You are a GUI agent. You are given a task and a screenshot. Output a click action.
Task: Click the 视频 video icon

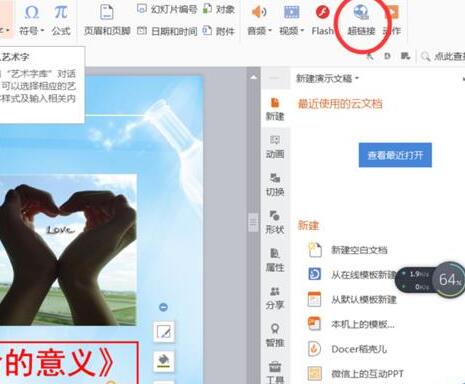click(x=291, y=12)
